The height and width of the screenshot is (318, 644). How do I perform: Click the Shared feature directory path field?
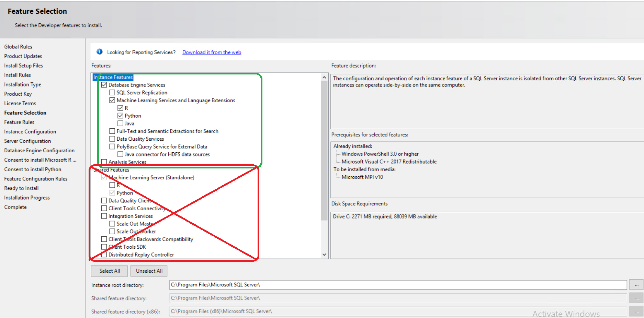coord(398,298)
